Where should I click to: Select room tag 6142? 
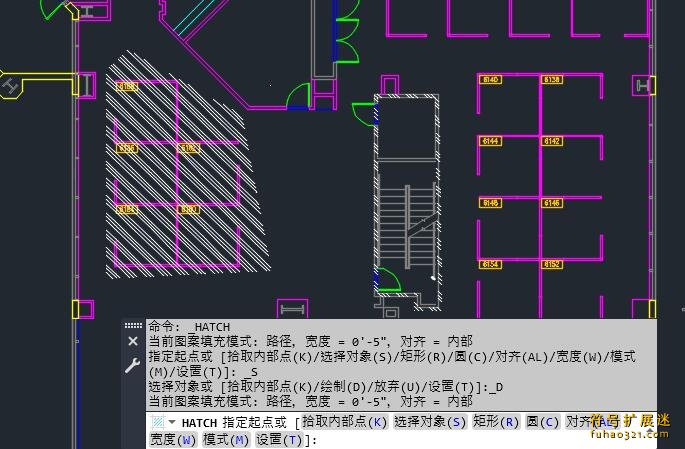pyautogui.click(x=551, y=141)
